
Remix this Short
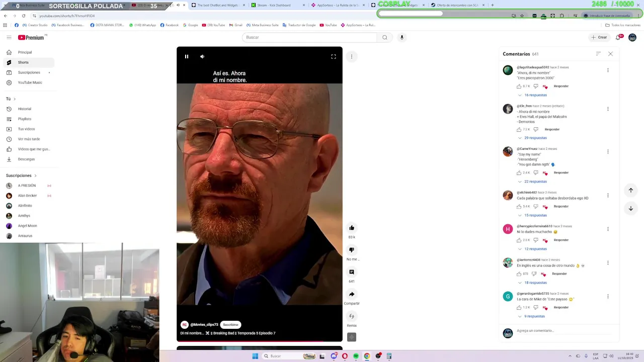(x=352, y=316)
